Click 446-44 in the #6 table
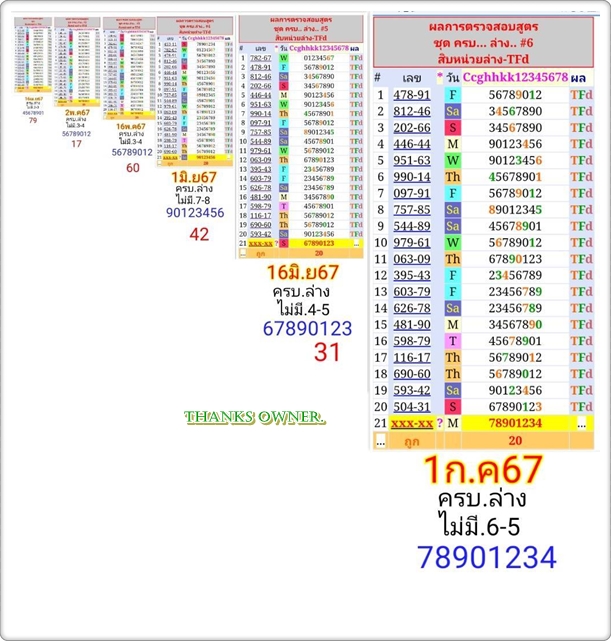Image resolution: width=611 pixels, height=641 pixels. 412,144
